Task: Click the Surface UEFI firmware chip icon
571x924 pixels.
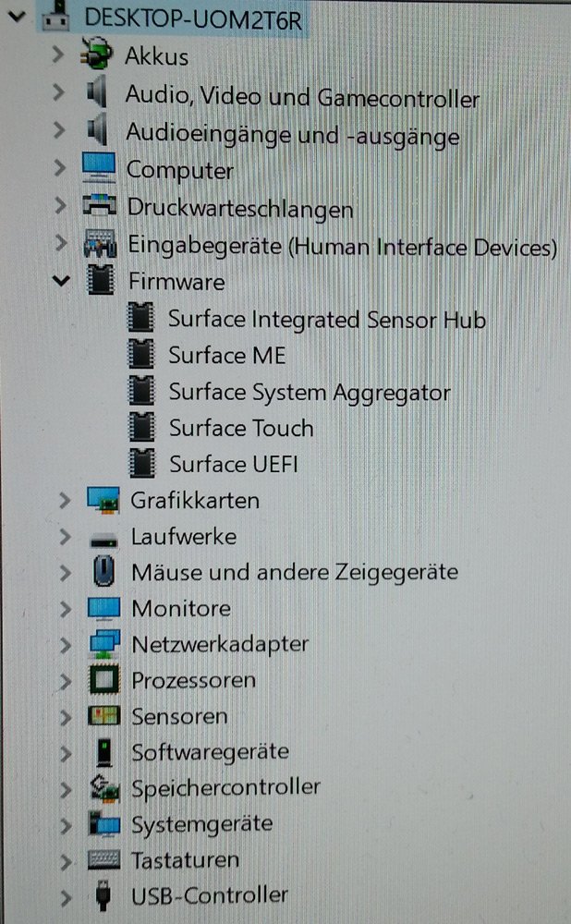Action: coord(140,463)
